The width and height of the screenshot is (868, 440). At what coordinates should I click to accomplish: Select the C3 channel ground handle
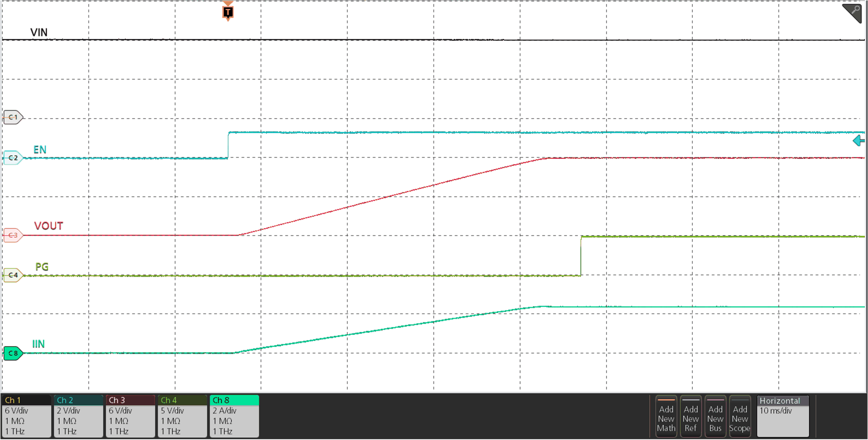point(13,235)
